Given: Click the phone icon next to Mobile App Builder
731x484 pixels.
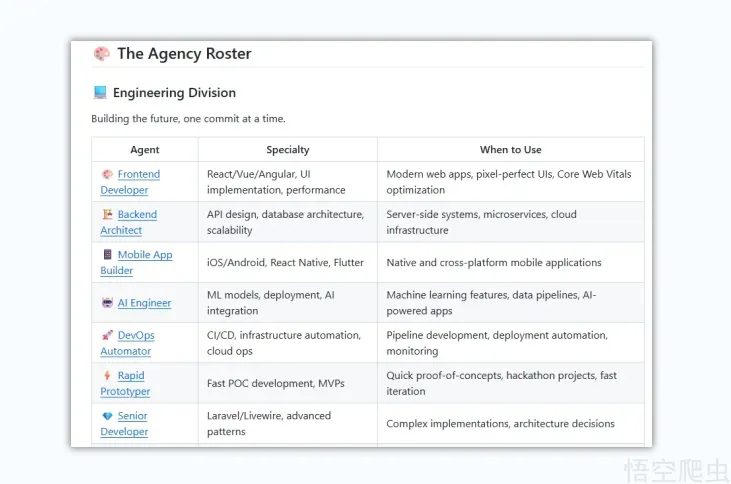Looking at the screenshot, I should (107, 254).
